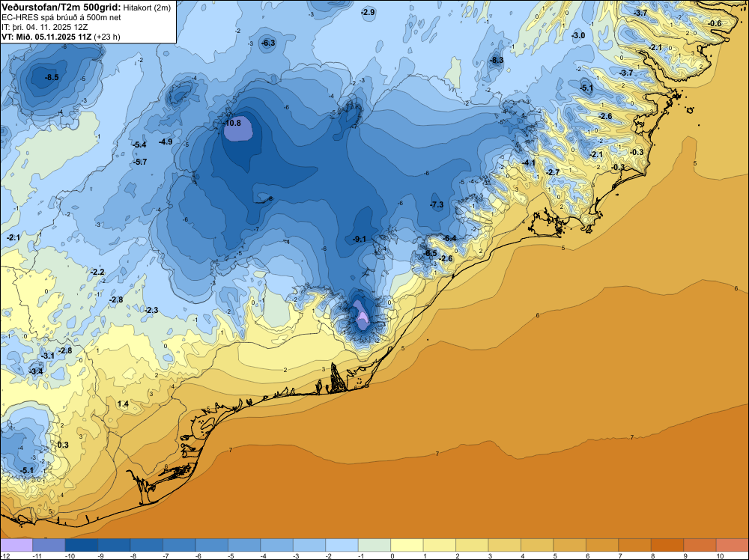Pick the legend swatch between 3 and 4
This screenshot has width=749, height=560.
coord(504,545)
